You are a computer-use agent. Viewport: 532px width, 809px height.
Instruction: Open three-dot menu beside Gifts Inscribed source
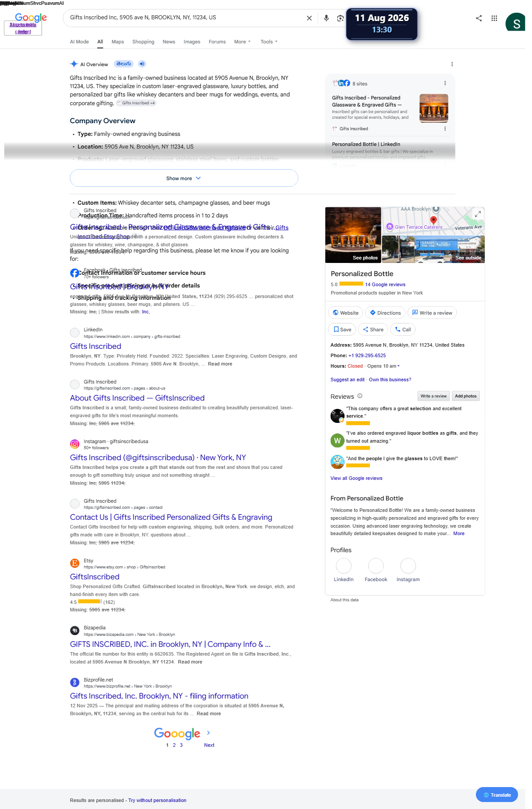click(445, 128)
